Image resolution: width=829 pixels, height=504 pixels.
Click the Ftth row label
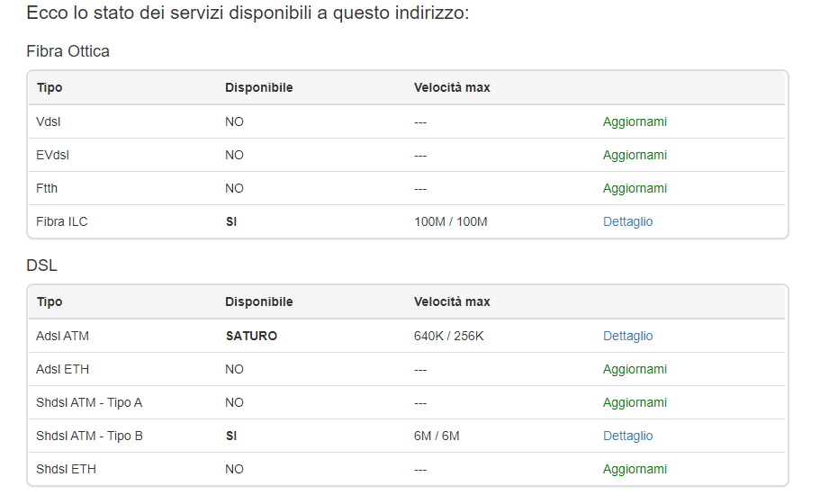point(47,188)
